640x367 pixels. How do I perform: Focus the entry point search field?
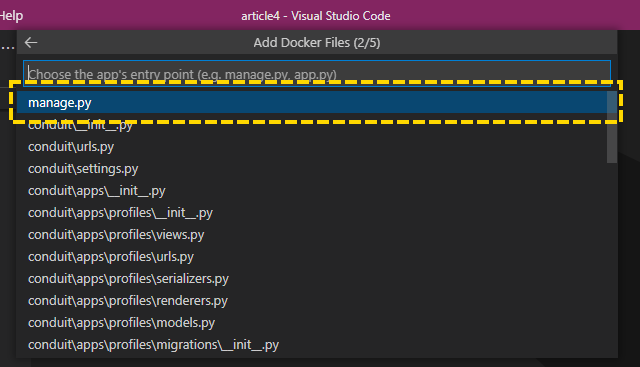point(317,74)
